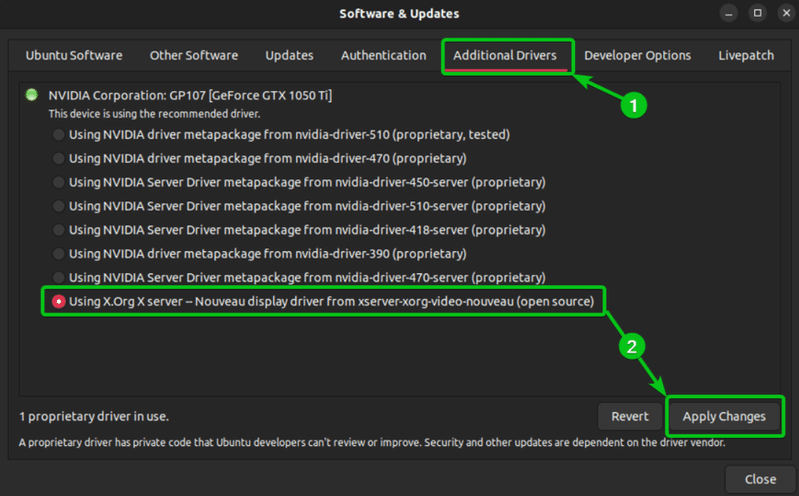Select nvidia-driver-450-server driver option

(x=60, y=182)
